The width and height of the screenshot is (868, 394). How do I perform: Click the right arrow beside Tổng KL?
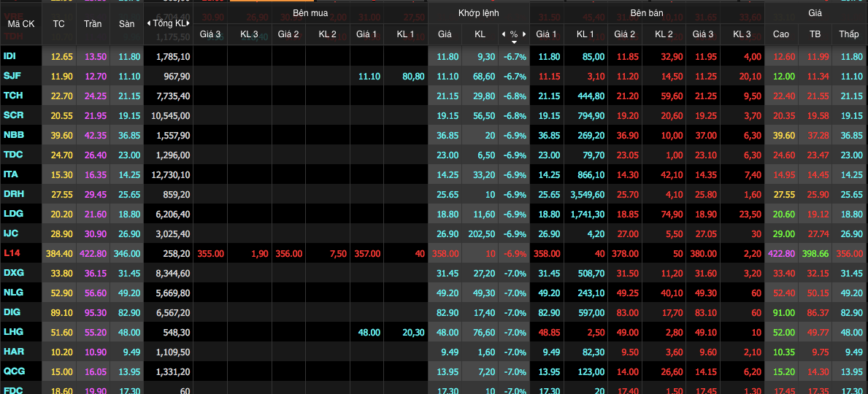[x=189, y=23]
